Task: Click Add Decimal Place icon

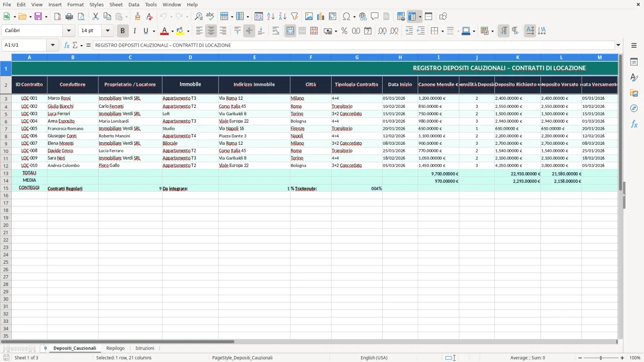Action: [383, 31]
